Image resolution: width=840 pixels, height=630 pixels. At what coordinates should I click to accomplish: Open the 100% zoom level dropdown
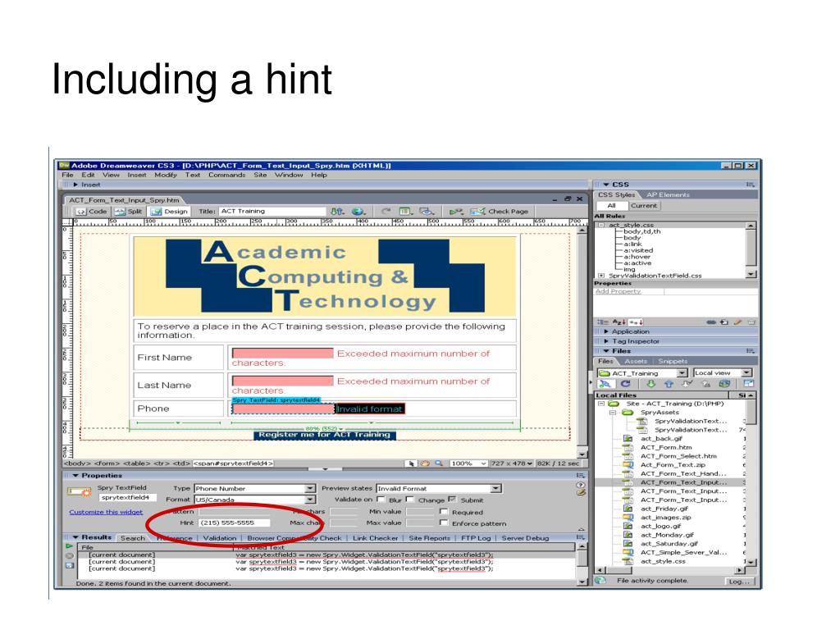coord(468,463)
